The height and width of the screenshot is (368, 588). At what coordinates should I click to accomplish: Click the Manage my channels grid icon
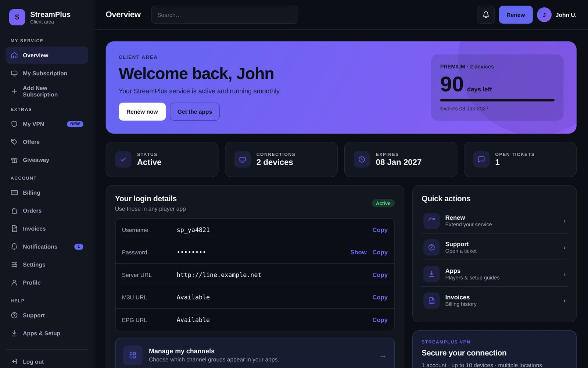(x=133, y=355)
